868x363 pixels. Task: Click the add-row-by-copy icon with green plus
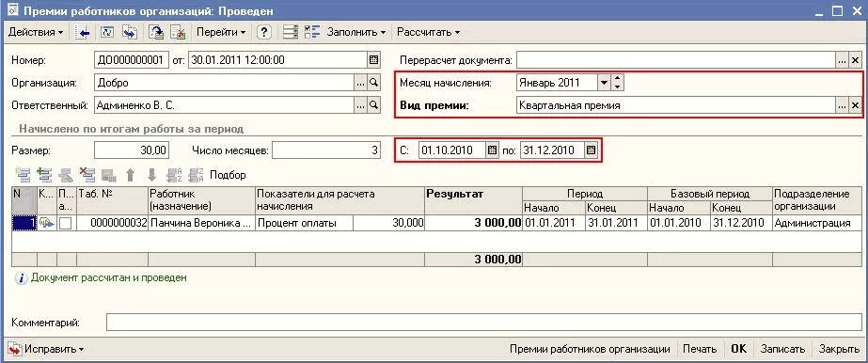(44, 176)
